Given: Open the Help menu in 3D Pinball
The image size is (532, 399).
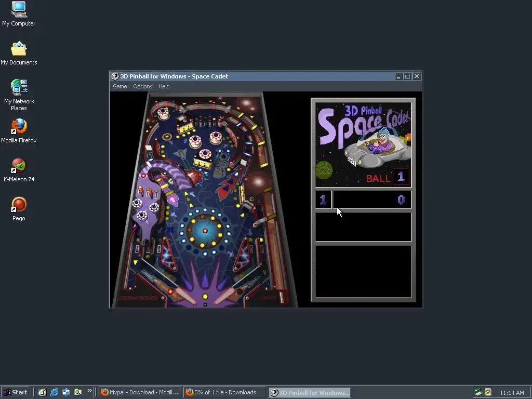Looking at the screenshot, I should (164, 87).
